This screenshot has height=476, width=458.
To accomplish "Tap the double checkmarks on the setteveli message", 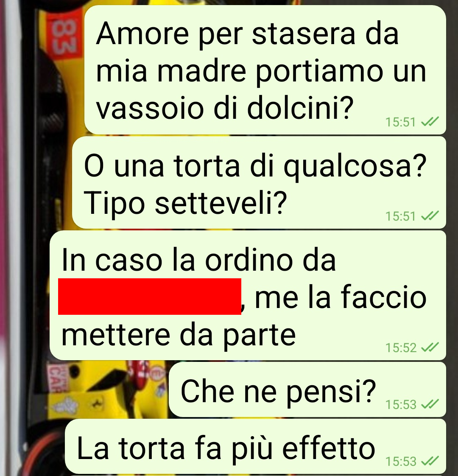I will pyautogui.click(x=430, y=216).
